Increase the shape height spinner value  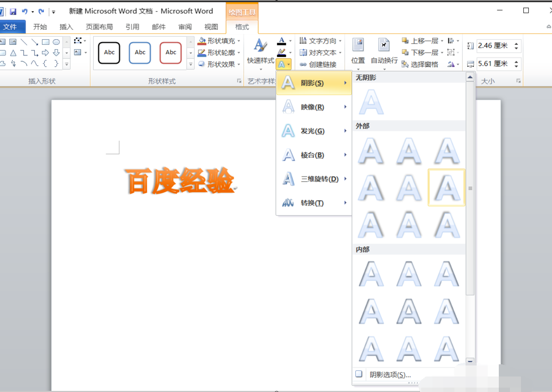click(516, 44)
